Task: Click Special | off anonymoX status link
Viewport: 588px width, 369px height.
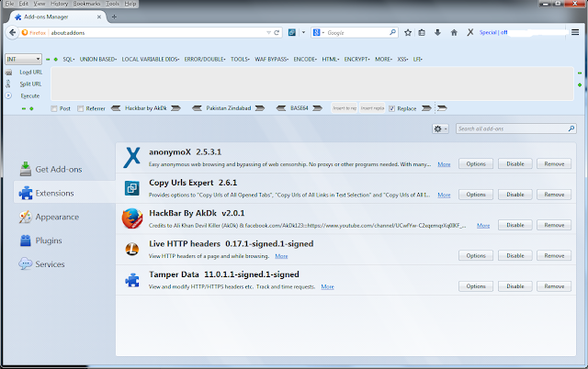Action: click(x=493, y=33)
